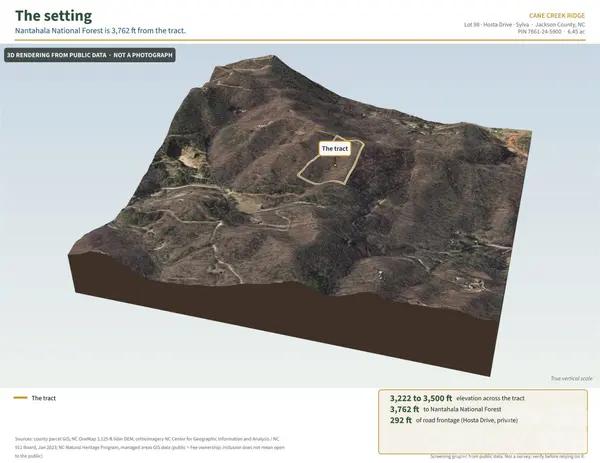The height and width of the screenshot is (463, 600).
Task: Click the yellow tract boundary outline
Action: (x=330, y=160)
